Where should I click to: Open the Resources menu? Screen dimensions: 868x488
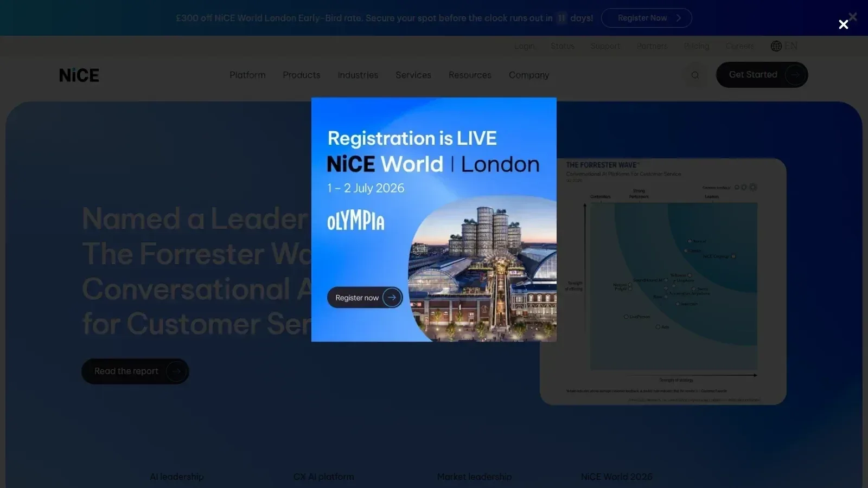[470, 75]
